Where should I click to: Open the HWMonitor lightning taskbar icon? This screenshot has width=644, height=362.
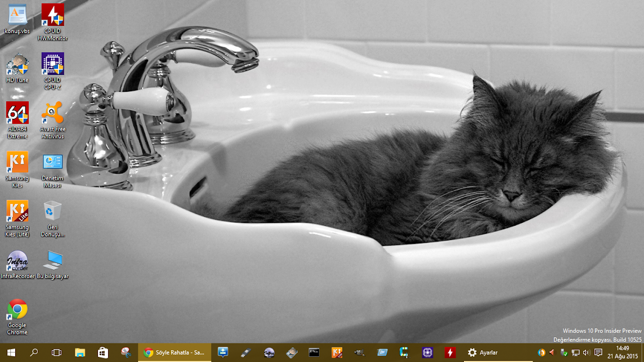click(x=450, y=352)
